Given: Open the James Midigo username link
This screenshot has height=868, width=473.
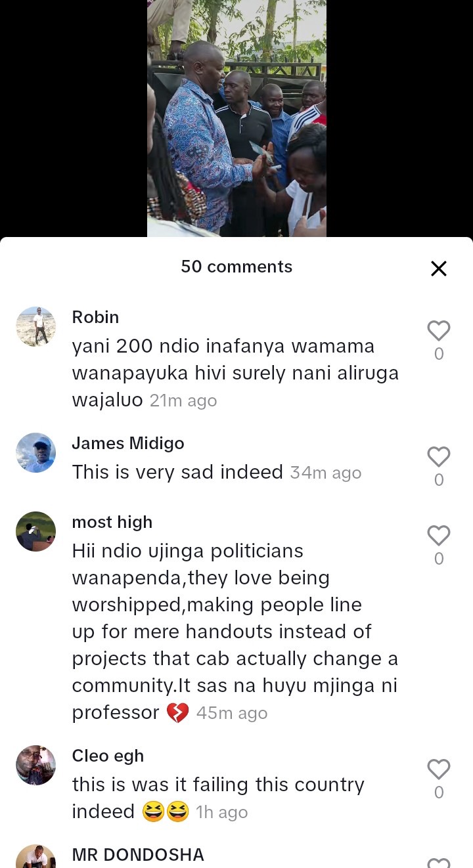Looking at the screenshot, I should pos(128,443).
